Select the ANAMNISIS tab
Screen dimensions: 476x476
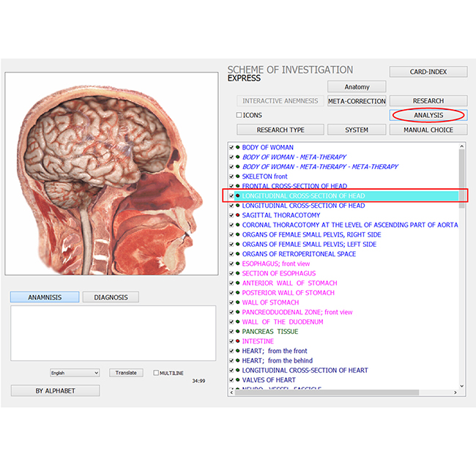coord(45,297)
